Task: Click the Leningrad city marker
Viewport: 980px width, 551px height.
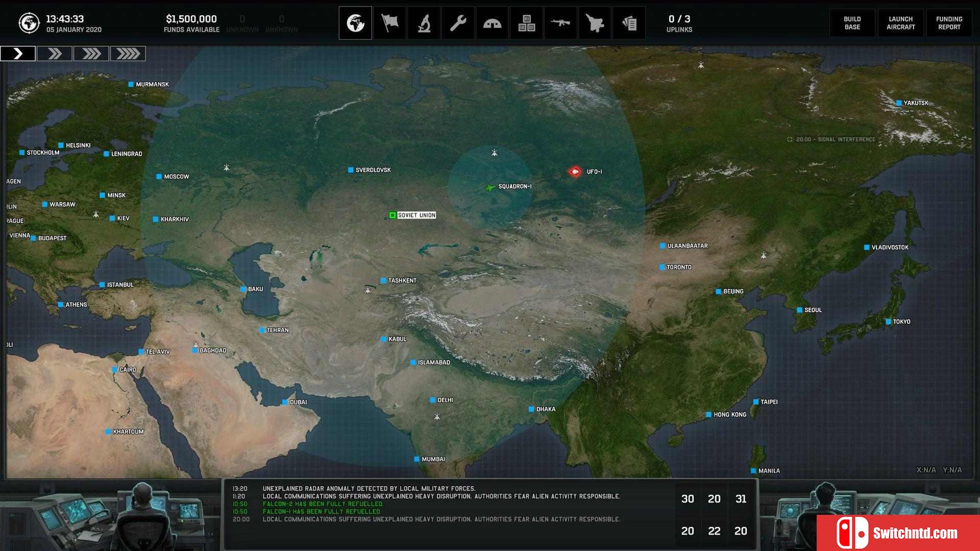Action: tap(106, 154)
